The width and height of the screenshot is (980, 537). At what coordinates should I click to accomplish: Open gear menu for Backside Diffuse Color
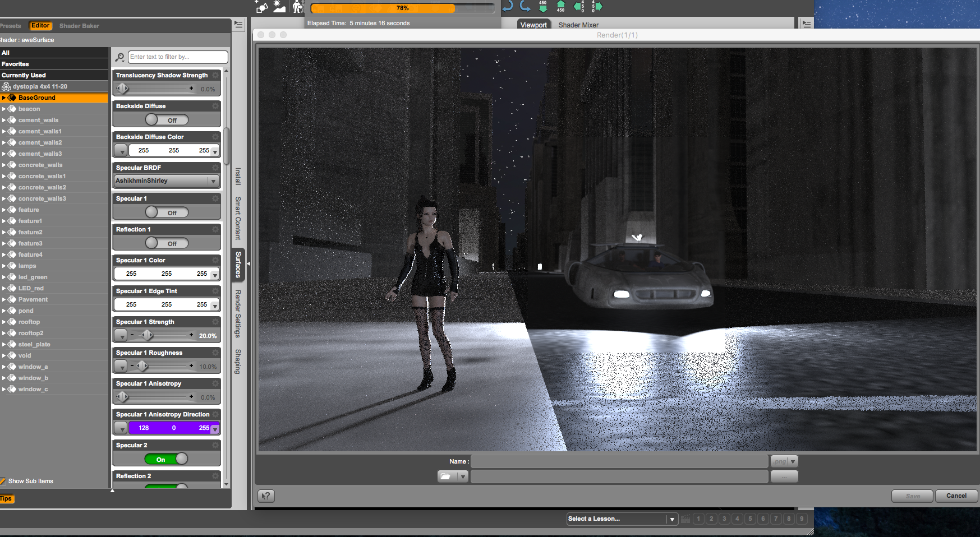[x=215, y=137]
